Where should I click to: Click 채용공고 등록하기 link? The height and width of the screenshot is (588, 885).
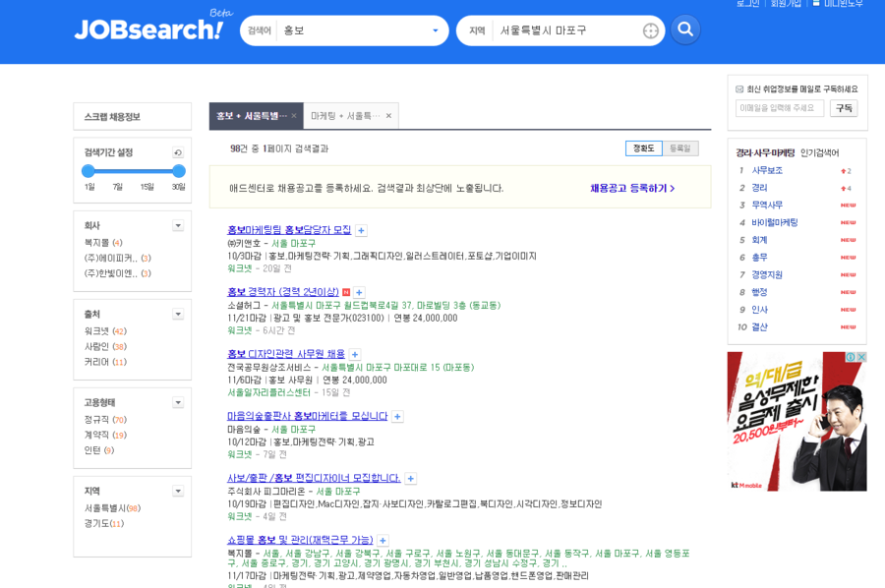(632, 189)
